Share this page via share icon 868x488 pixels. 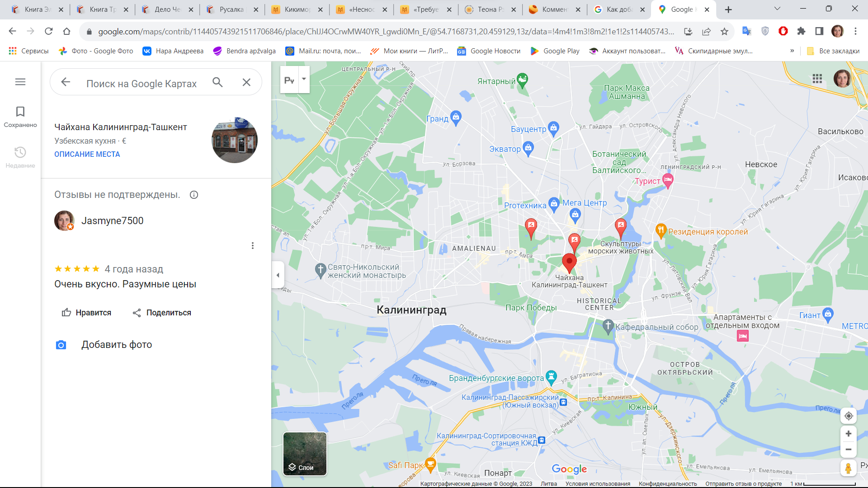point(706,31)
